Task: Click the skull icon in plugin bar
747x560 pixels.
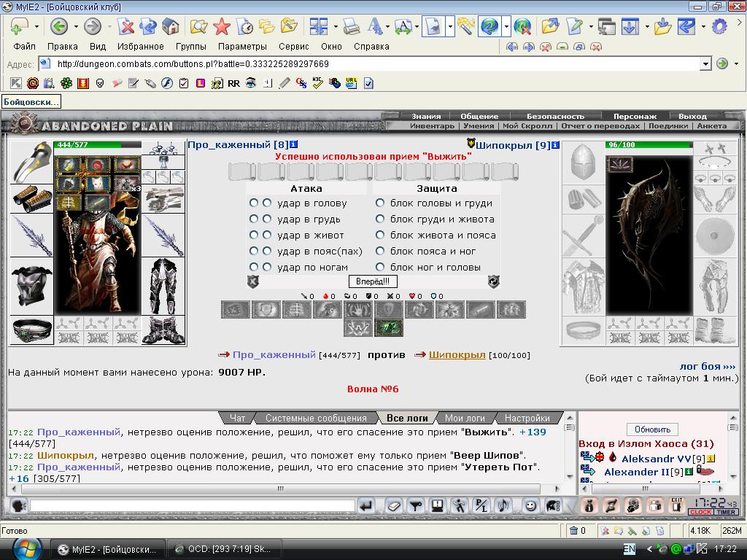Action: (x=99, y=83)
